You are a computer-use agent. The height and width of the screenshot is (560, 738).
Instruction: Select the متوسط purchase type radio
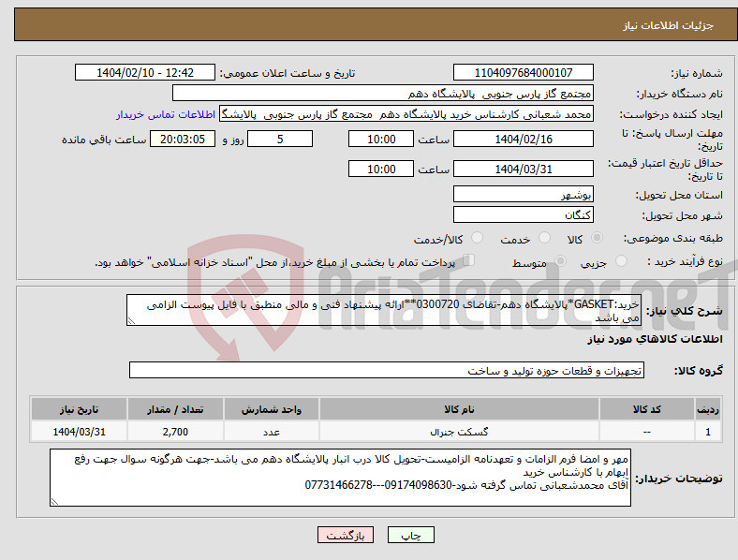click(561, 261)
